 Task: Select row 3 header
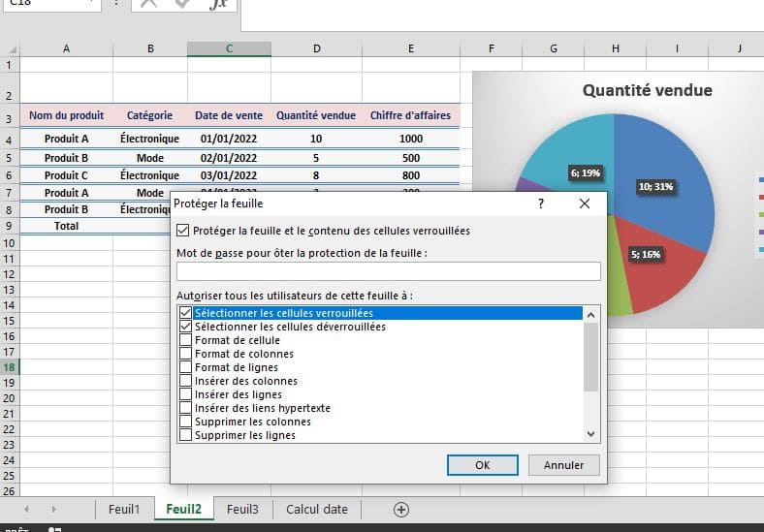coord(10,117)
